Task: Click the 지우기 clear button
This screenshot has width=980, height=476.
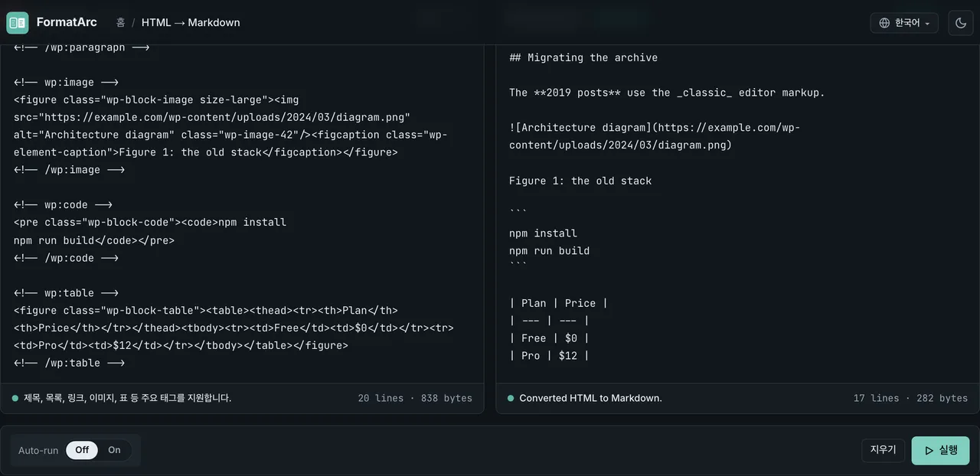Action: (x=883, y=450)
